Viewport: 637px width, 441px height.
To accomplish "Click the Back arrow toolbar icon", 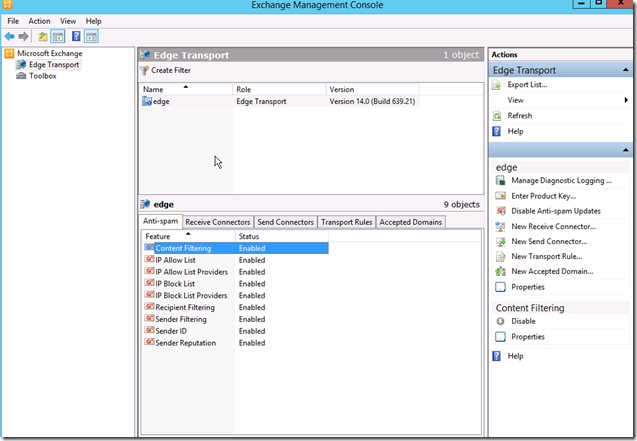I will 9,37.
